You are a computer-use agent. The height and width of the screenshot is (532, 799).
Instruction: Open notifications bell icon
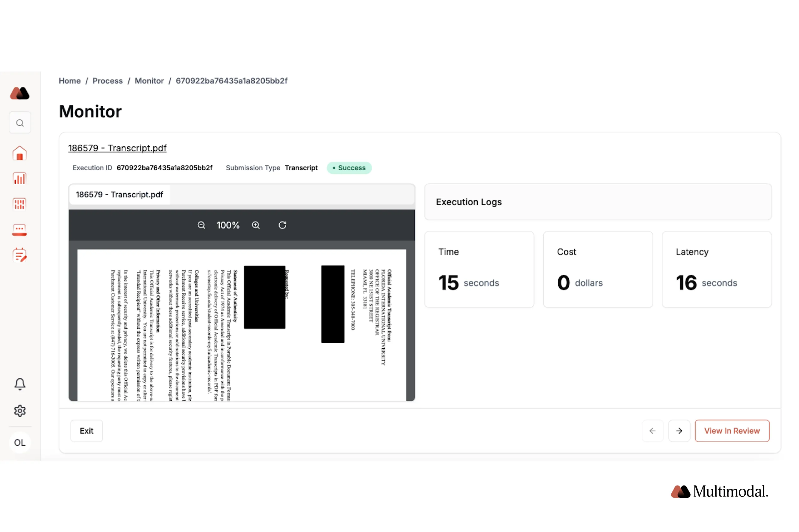pos(20,384)
